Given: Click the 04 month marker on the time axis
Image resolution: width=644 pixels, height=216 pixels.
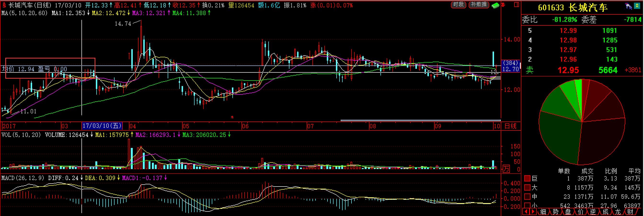Looking at the screenshot, I should (x=133, y=126).
